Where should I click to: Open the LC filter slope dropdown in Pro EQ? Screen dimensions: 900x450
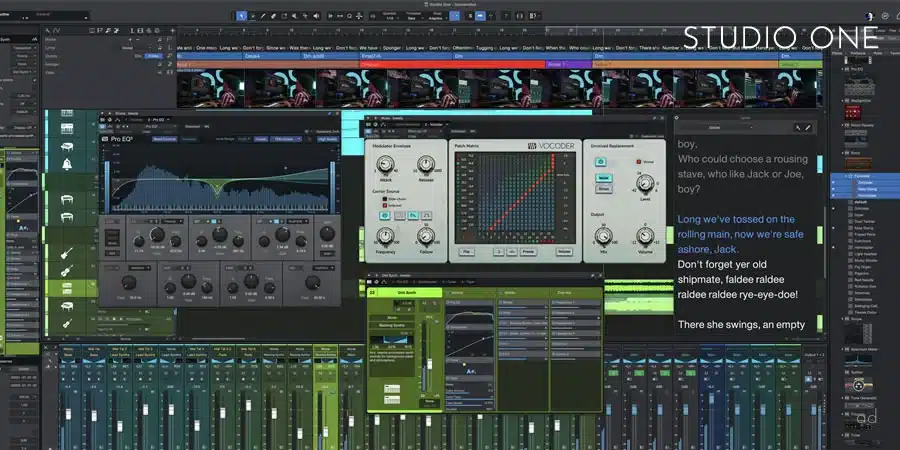point(172,221)
